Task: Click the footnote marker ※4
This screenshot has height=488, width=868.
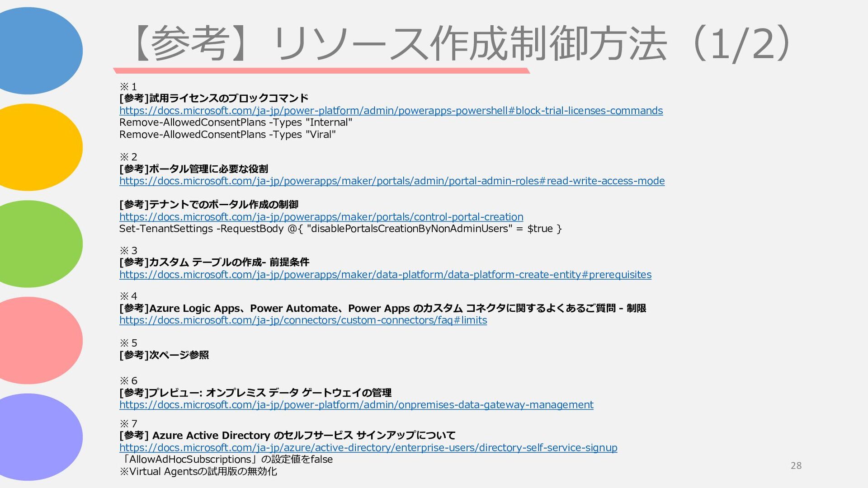Action: (x=128, y=296)
